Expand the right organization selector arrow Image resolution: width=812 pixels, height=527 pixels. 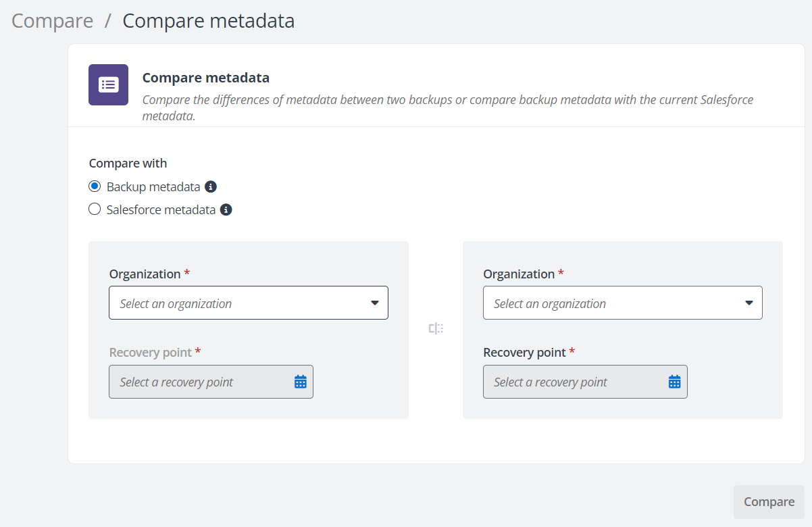(748, 303)
